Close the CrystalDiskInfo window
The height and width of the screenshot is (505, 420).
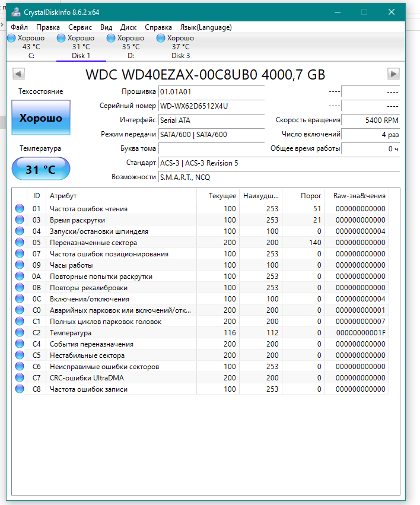(392, 12)
